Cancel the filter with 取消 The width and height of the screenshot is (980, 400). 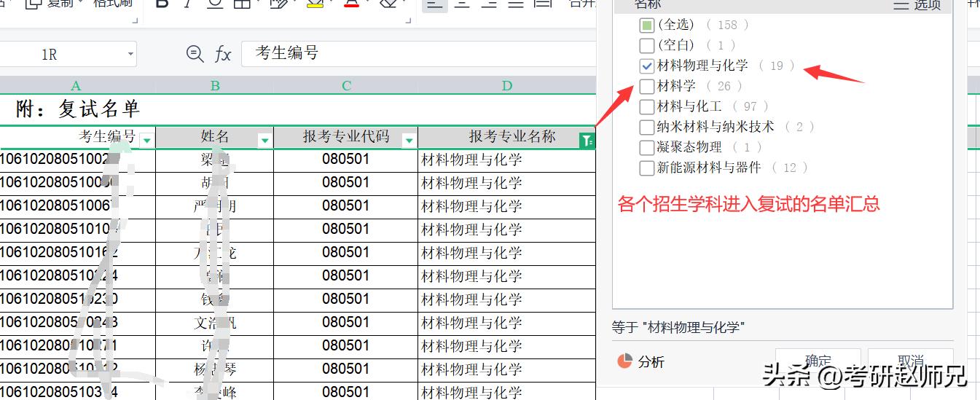[x=911, y=360]
